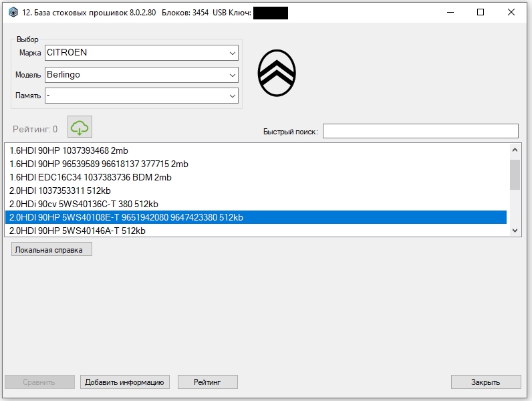Image resolution: width=532 pixels, height=401 pixels.
Task: Open the Рейтинг button at bottom
Action: point(208,382)
